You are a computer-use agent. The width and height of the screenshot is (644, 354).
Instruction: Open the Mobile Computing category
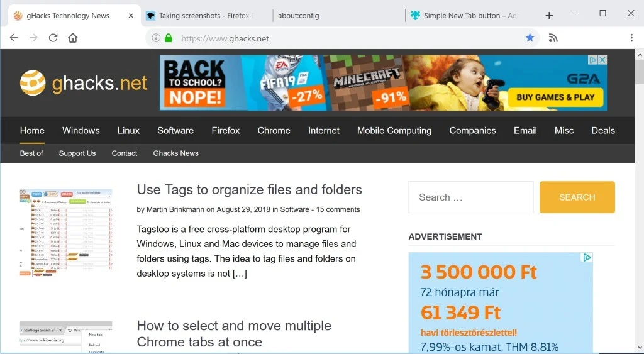click(x=394, y=131)
